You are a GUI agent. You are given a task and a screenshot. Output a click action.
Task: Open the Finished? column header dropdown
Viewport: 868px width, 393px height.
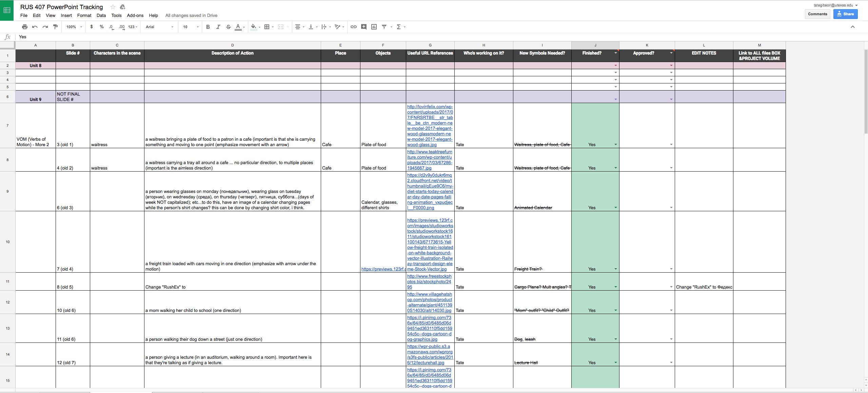click(x=615, y=53)
